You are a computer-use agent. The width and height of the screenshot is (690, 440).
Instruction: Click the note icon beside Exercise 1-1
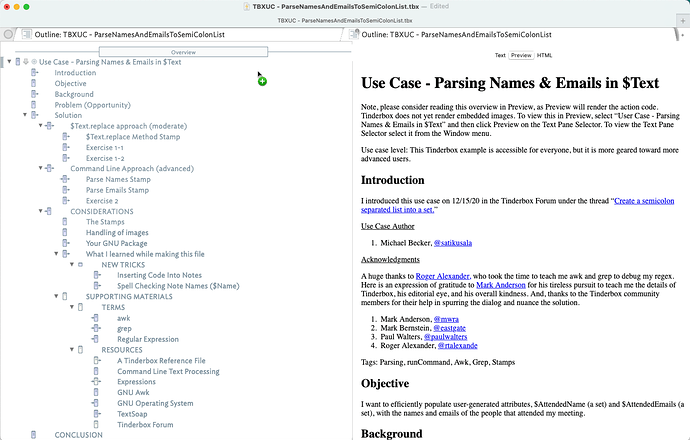(x=66, y=147)
